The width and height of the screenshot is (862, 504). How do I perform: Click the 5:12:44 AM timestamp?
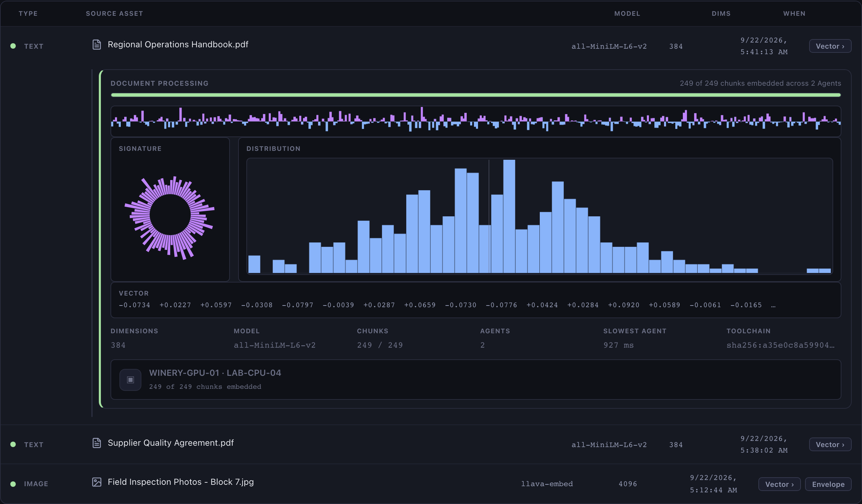point(713,490)
